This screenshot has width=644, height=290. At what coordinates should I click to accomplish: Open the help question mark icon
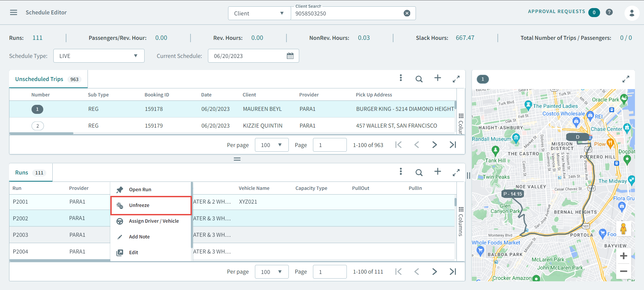click(x=609, y=12)
